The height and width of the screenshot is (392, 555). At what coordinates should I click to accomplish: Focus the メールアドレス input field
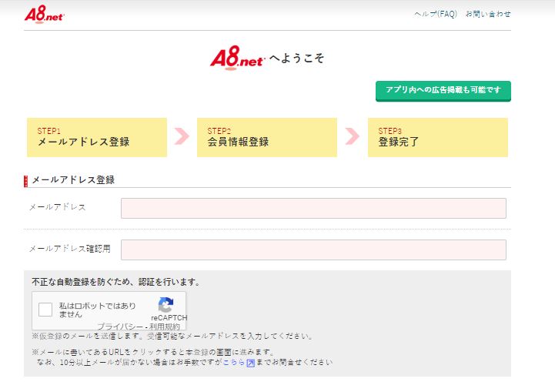(x=313, y=208)
